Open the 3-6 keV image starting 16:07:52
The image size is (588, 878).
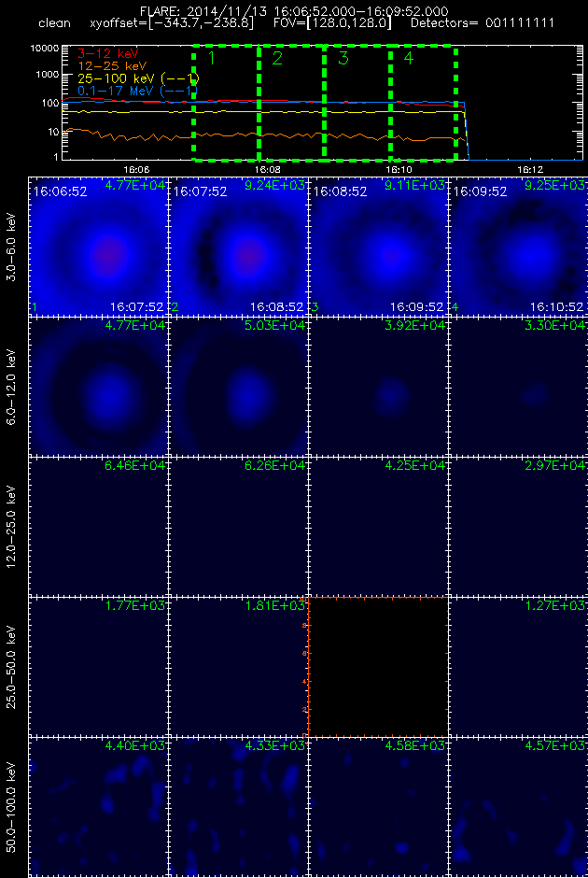tap(238, 246)
